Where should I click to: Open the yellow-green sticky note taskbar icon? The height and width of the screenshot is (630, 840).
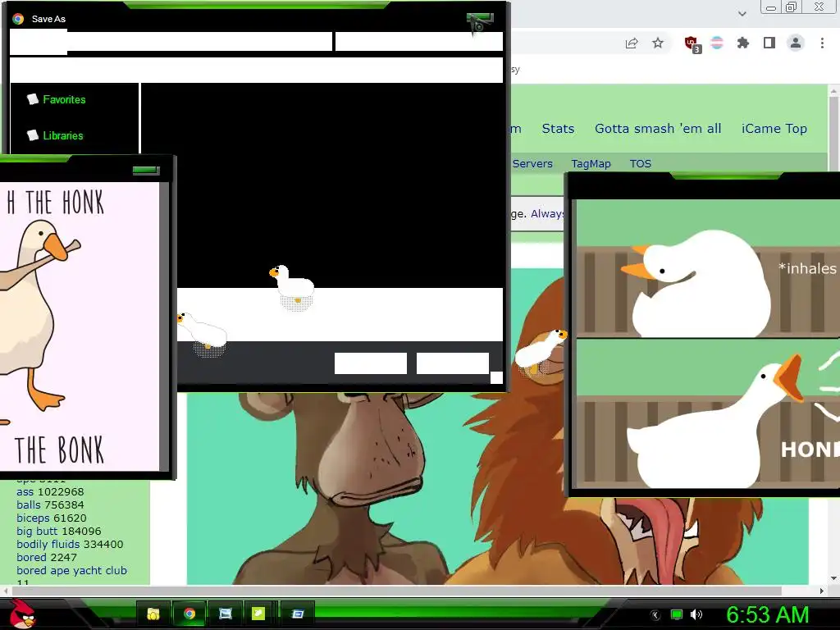pyautogui.click(x=258, y=614)
